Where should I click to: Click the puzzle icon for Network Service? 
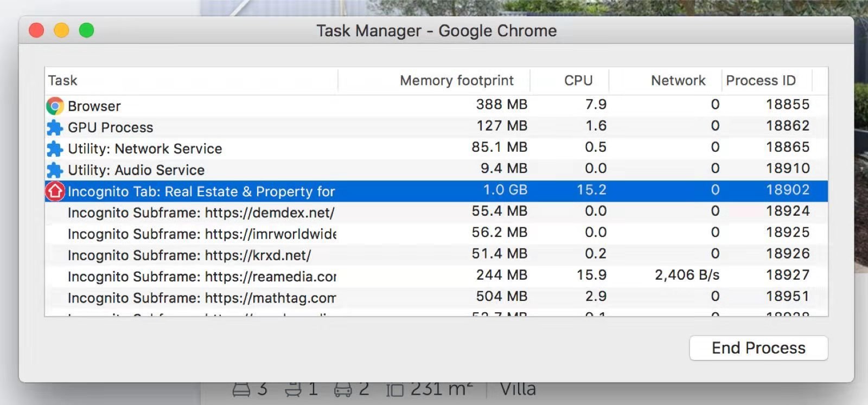pos(55,149)
